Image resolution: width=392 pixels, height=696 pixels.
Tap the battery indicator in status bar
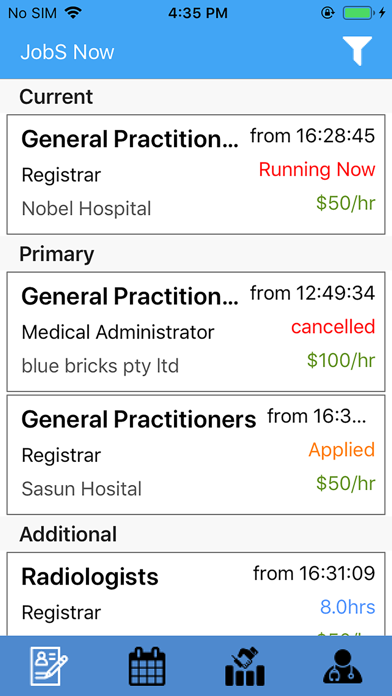358,13
